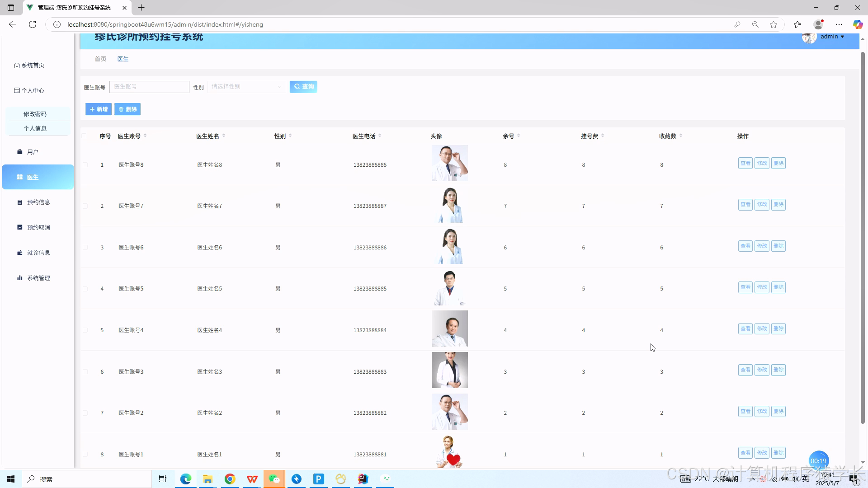Click the doctor account search field
868x488 pixels.
149,87
